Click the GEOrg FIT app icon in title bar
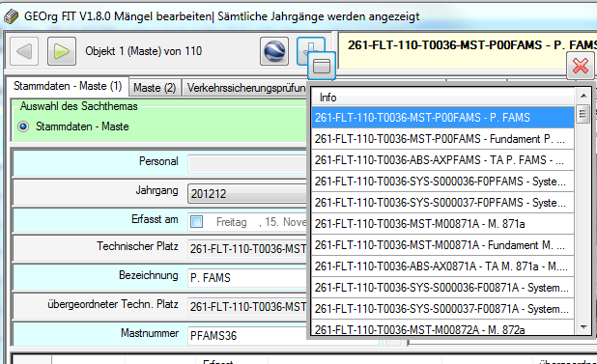Screen dimensions: 597x364 tap(11, 16)
